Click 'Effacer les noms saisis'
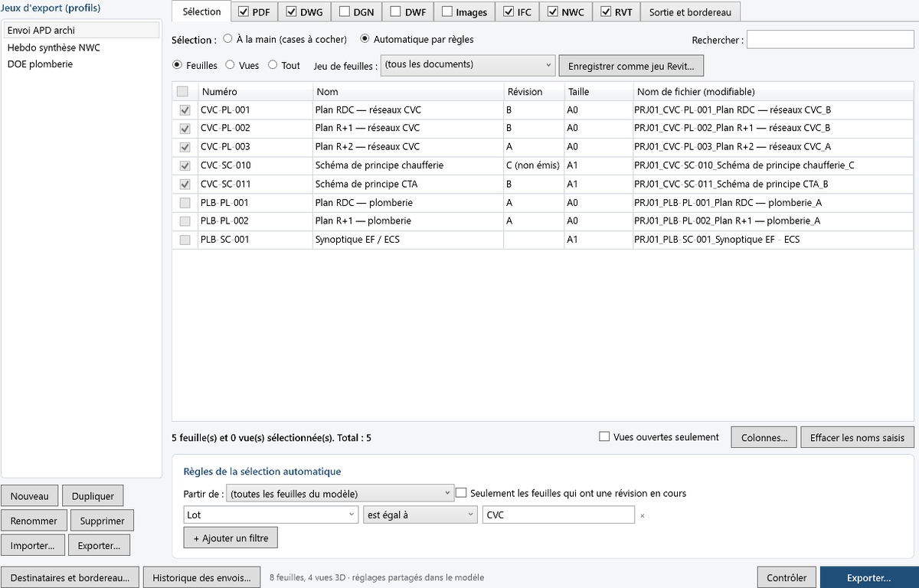The image size is (919, 588). pyautogui.click(x=858, y=438)
